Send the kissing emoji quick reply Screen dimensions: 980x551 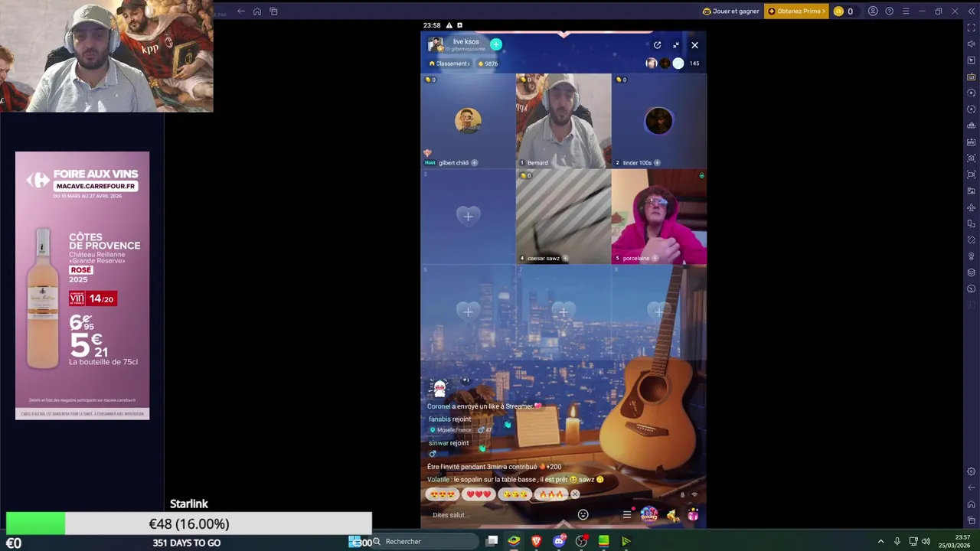[514, 494]
